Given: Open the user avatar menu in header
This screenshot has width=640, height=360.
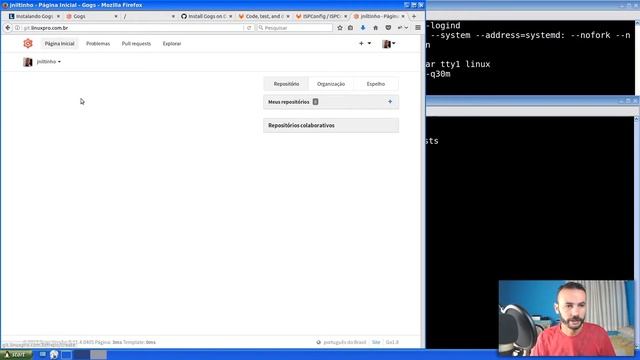Looking at the screenshot, I should pos(389,44).
